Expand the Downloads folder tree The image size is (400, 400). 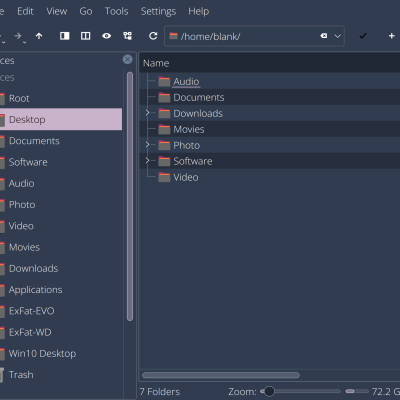147,113
